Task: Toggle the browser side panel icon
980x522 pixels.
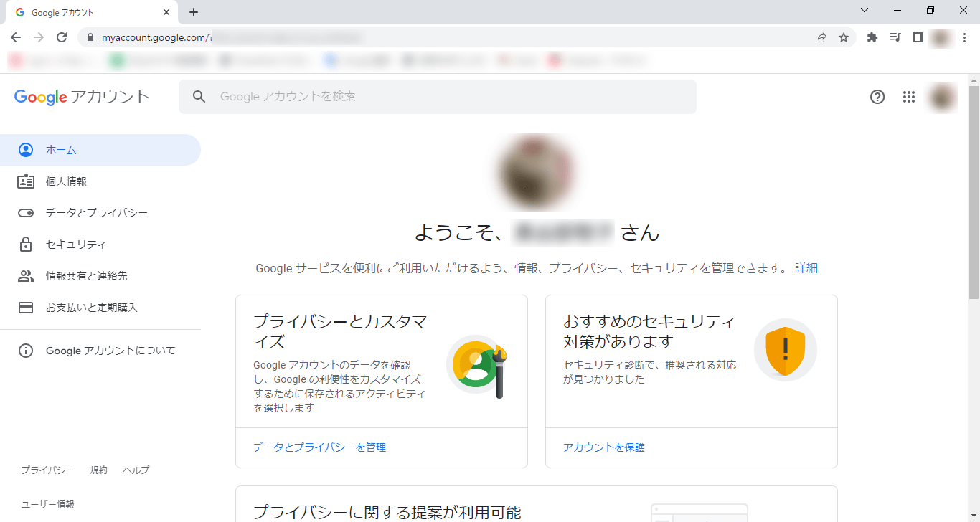Action: 918,37
